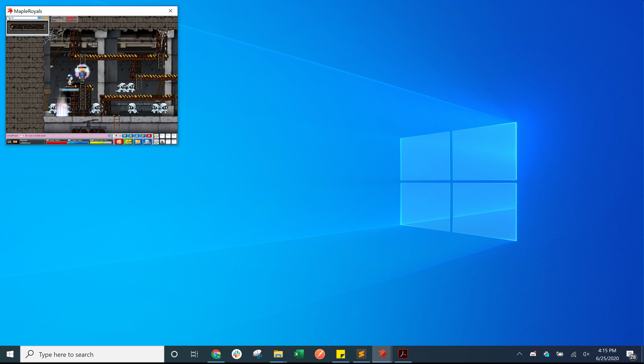This screenshot has height=364, width=644.
Task: Open the equipment shirt icon
Action: 125,136
